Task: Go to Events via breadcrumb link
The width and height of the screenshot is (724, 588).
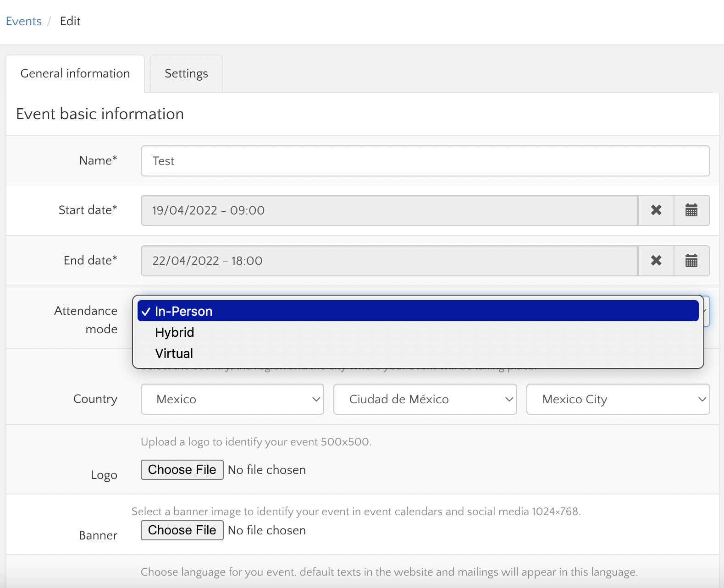Action: [23, 21]
